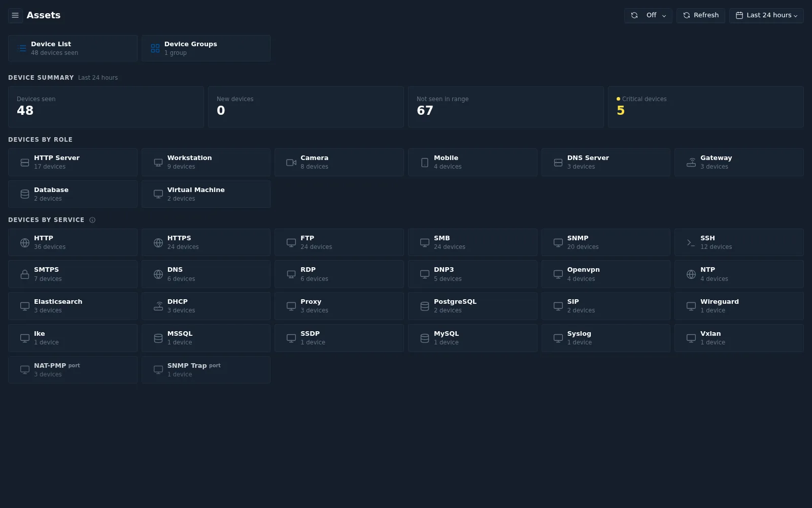Screen dimensions: 812x508
Task: Open the hamburger navigation menu
Action: pos(15,15)
